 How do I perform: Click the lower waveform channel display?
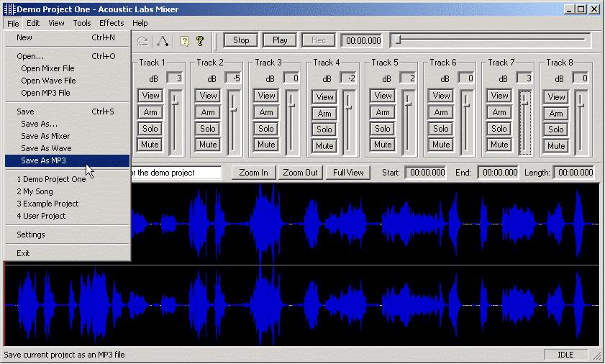(x=301, y=306)
